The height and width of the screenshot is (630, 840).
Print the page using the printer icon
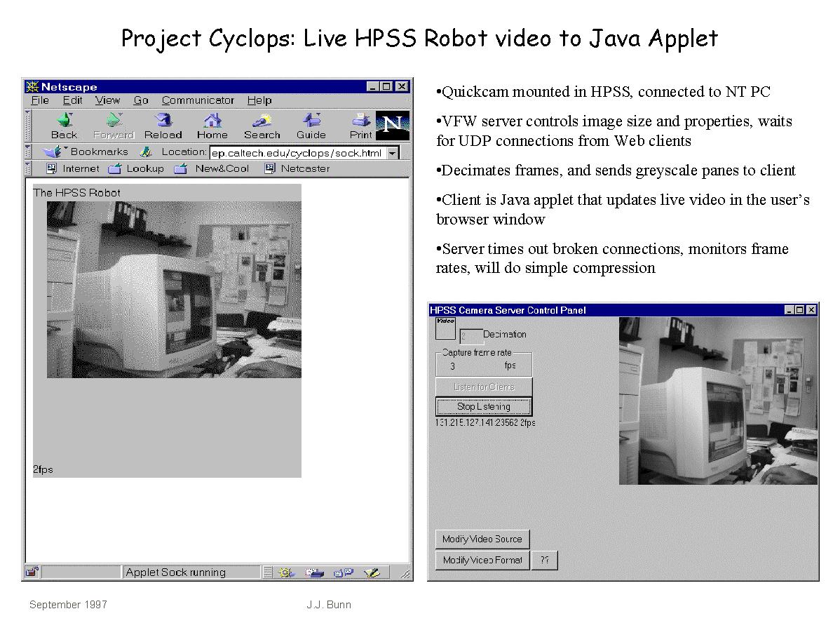[361, 120]
